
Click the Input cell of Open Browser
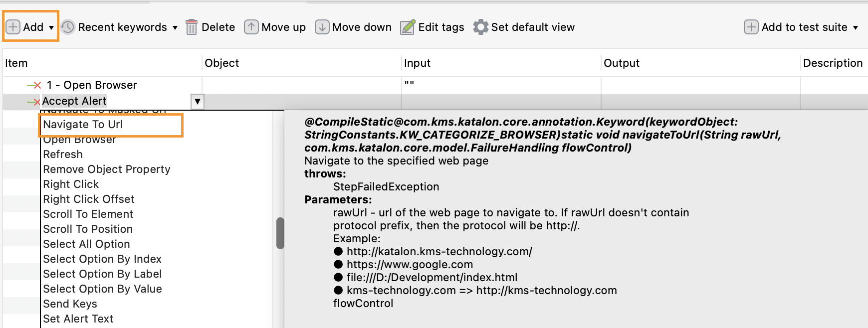[501, 85]
